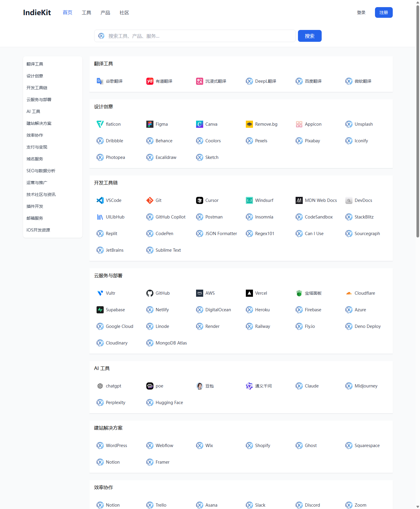The width and height of the screenshot is (420, 509).
Task: Jump to AI 工具 in sidebar
Action: coord(33,111)
